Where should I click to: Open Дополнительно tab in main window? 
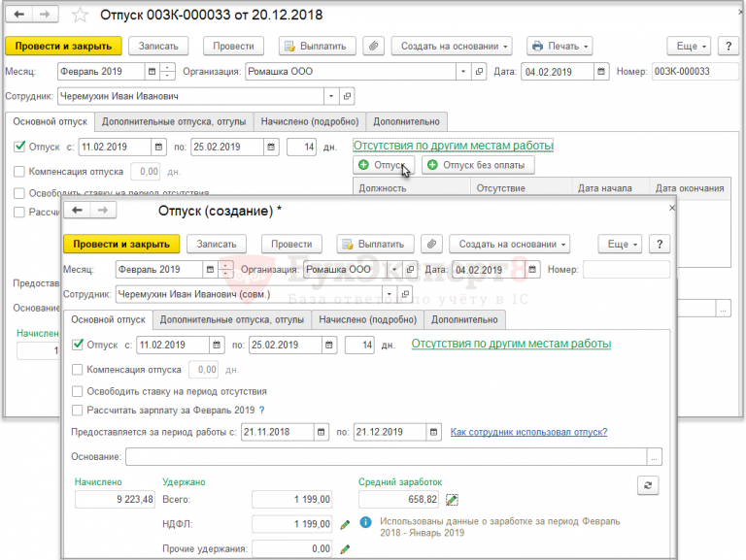pos(406,121)
